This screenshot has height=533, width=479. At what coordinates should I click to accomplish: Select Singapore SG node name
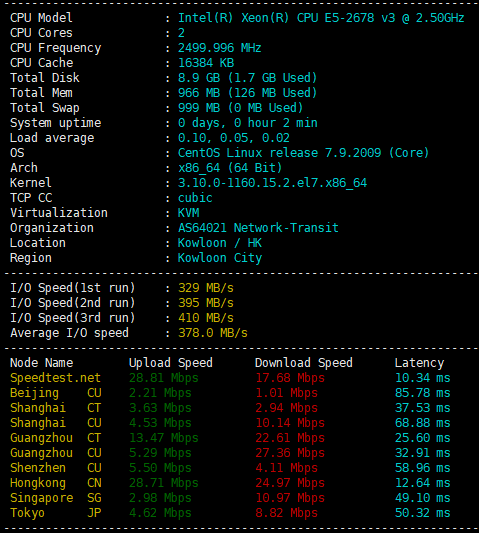[x=56, y=498]
